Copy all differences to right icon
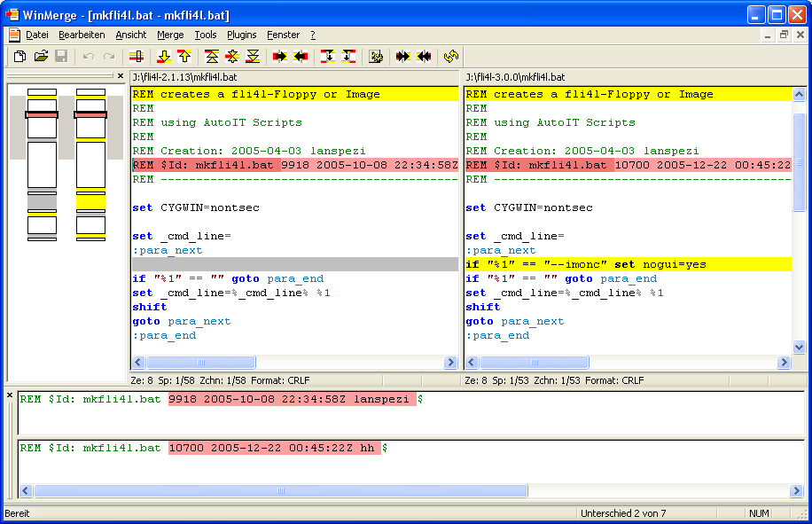The height and width of the screenshot is (524, 812). (x=403, y=57)
